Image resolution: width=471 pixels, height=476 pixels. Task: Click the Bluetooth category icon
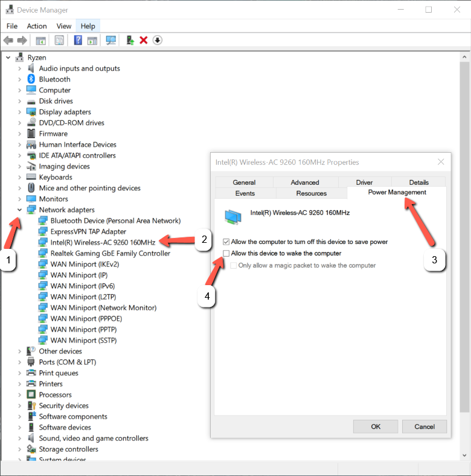tap(31, 79)
